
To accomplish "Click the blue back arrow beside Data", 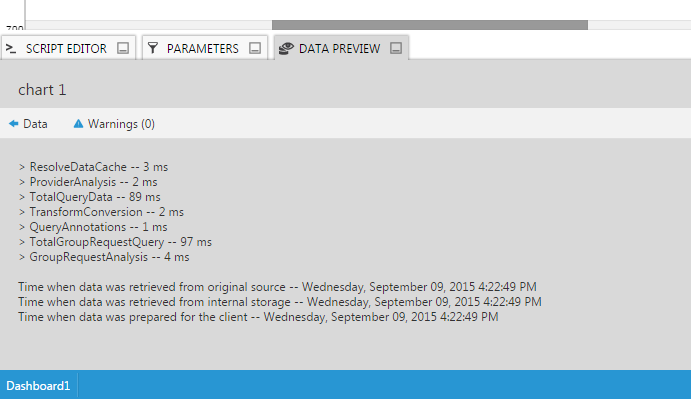I will [x=14, y=124].
